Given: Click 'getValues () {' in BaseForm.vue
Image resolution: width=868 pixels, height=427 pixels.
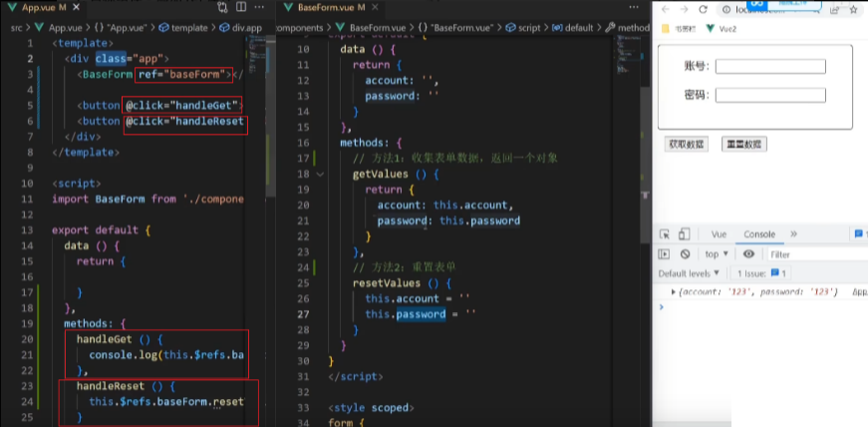Looking at the screenshot, I should pyautogui.click(x=396, y=175).
